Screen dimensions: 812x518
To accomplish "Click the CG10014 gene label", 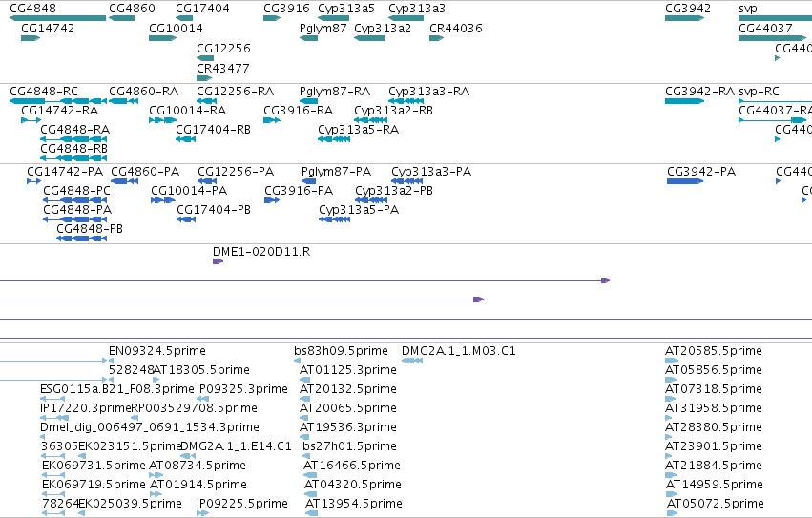I will pyautogui.click(x=177, y=29).
